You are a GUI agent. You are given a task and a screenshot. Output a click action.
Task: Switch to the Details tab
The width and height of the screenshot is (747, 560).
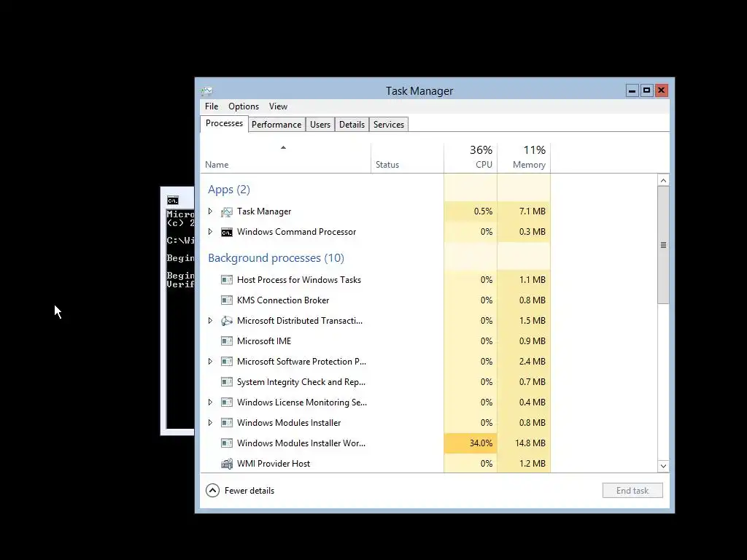[352, 124]
